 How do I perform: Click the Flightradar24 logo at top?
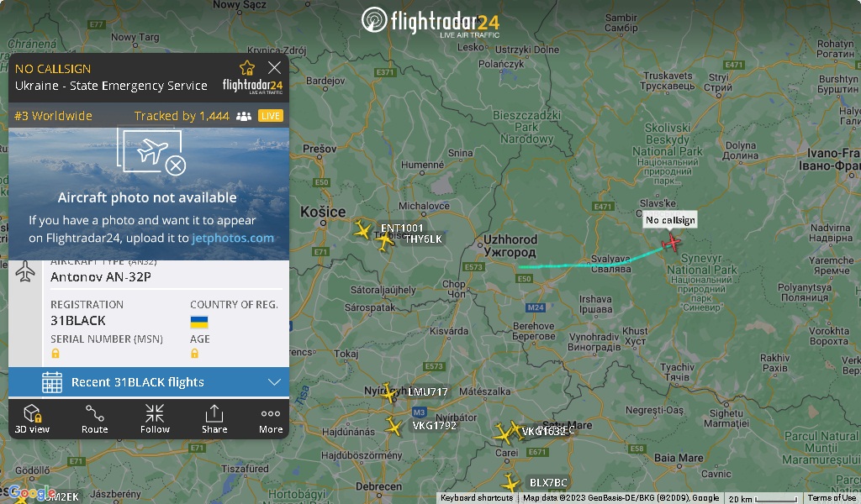point(430,21)
